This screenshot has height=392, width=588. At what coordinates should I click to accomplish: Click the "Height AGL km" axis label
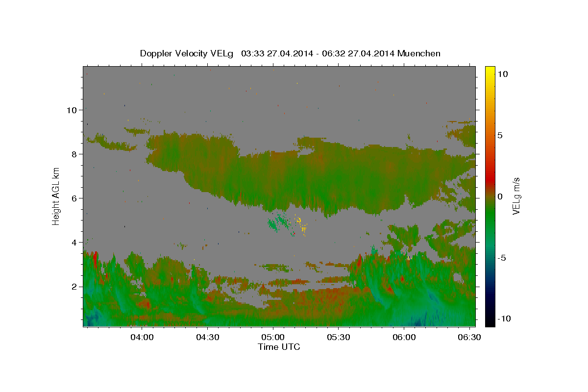[56, 196]
